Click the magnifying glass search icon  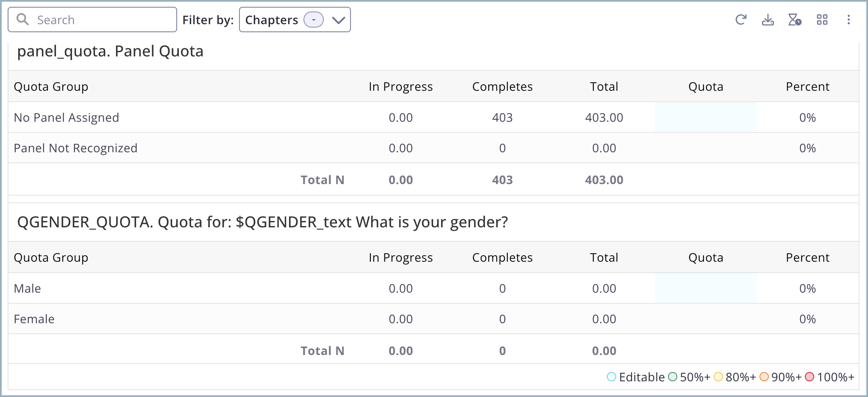click(22, 20)
